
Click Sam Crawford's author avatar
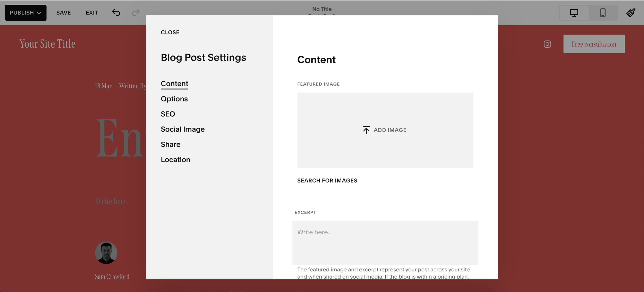(x=106, y=253)
